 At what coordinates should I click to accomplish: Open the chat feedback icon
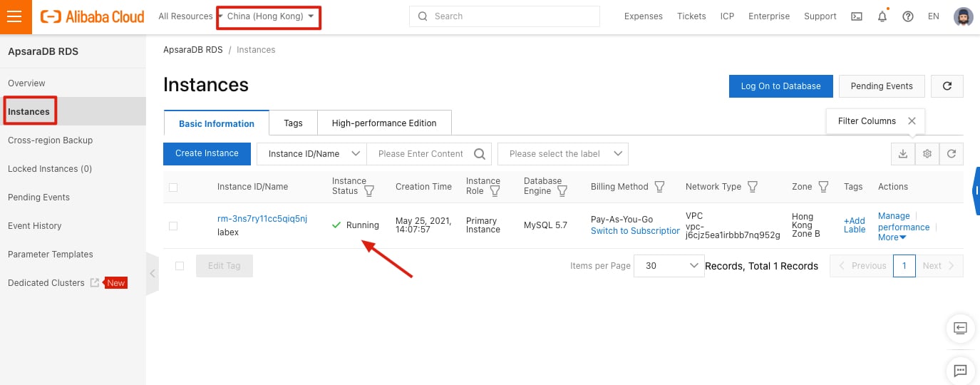point(960,370)
